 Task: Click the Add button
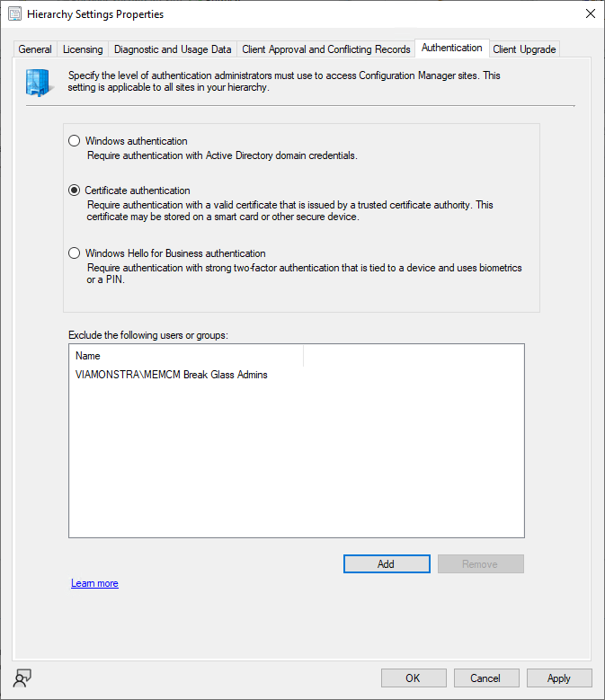tap(386, 563)
